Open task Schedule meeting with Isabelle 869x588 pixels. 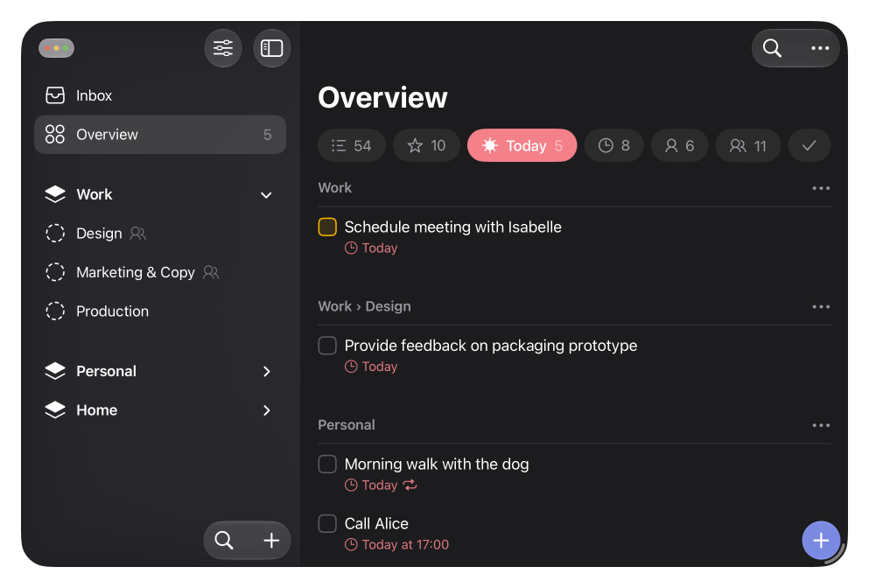[452, 227]
